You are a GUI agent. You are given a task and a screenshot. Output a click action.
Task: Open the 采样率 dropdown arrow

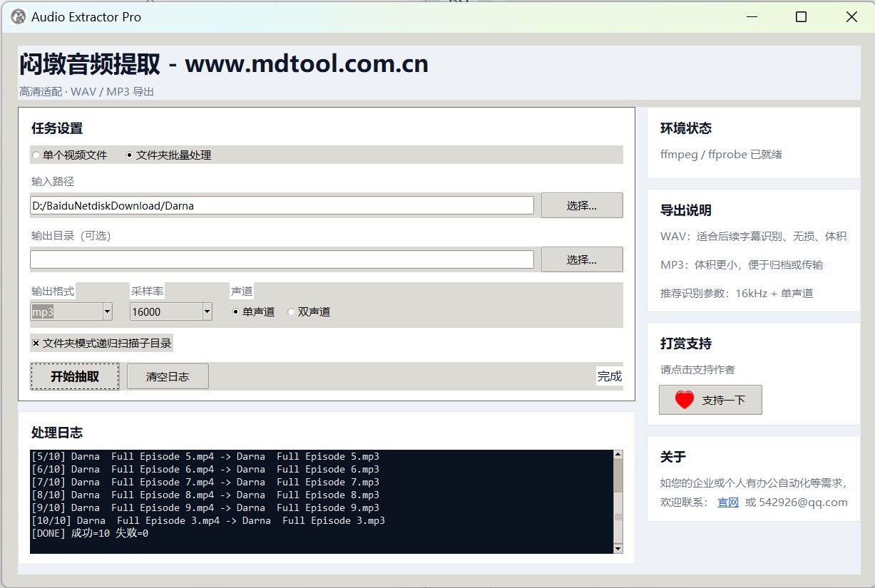click(207, 311)
